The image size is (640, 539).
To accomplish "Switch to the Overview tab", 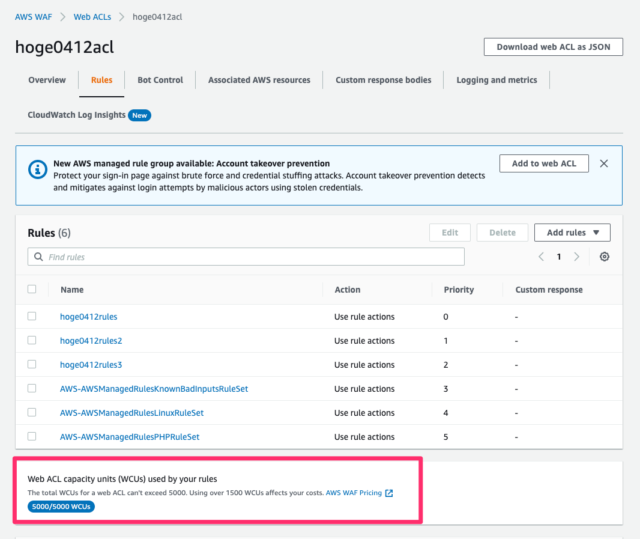I will pos(47,80).
